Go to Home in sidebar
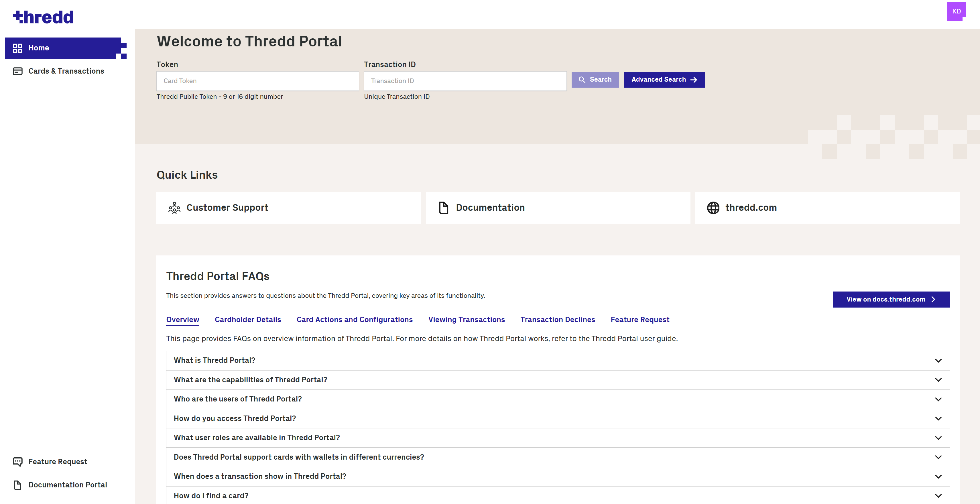 (x=65, y=48)
